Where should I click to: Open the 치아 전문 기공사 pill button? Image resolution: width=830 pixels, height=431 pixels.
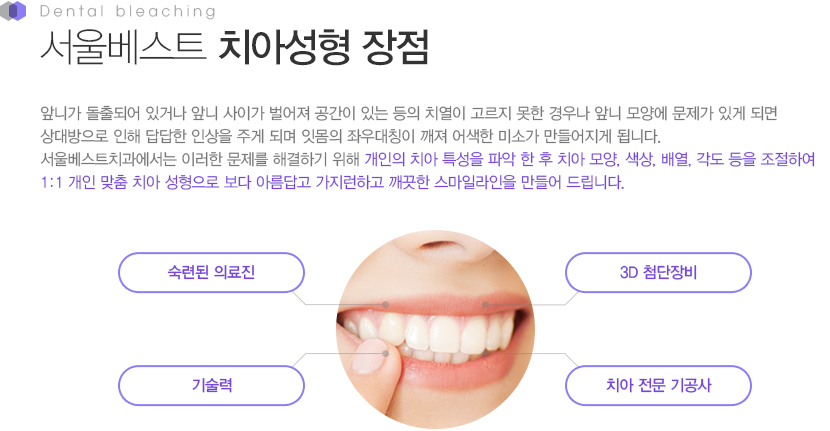coord(658,385)
